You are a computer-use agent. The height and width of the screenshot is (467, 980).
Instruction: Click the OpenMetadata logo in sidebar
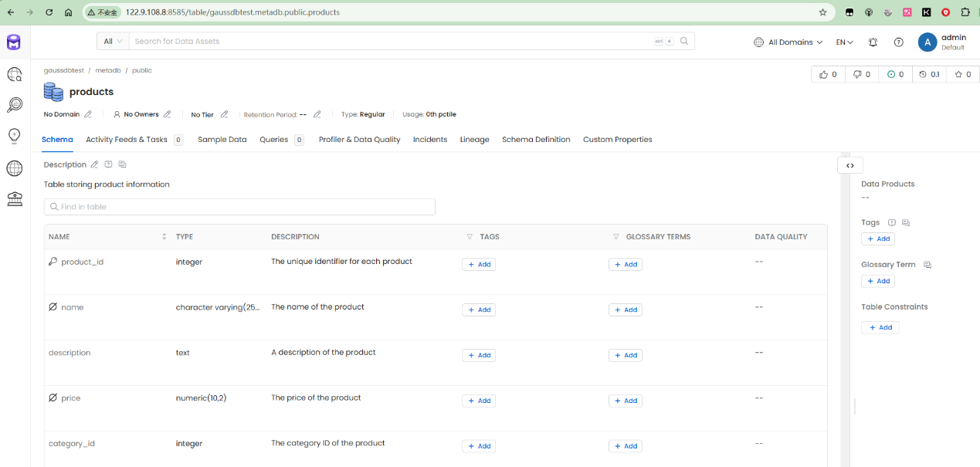click(x=14, y=42)
